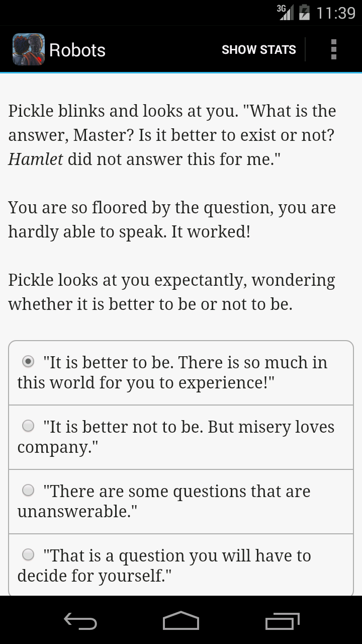Tap the italic Hamlet word in the story
This screenshot has height=644, width=362.
[36, 159]
